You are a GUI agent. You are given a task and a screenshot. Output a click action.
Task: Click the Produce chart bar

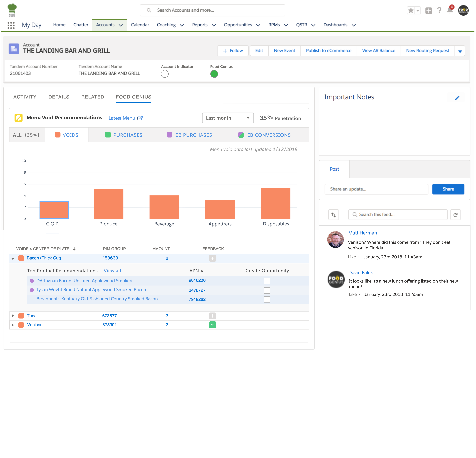[109, 204]
